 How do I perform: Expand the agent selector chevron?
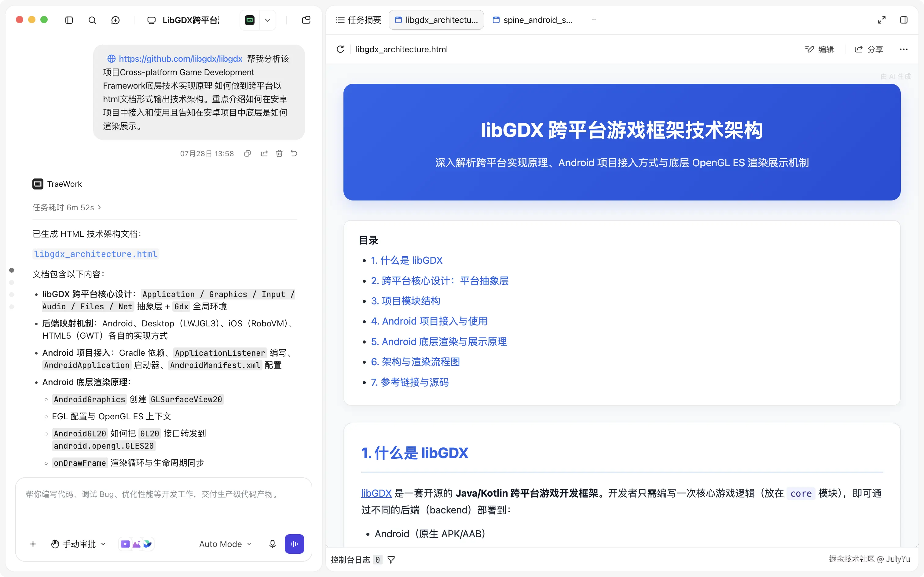[268, 20]
